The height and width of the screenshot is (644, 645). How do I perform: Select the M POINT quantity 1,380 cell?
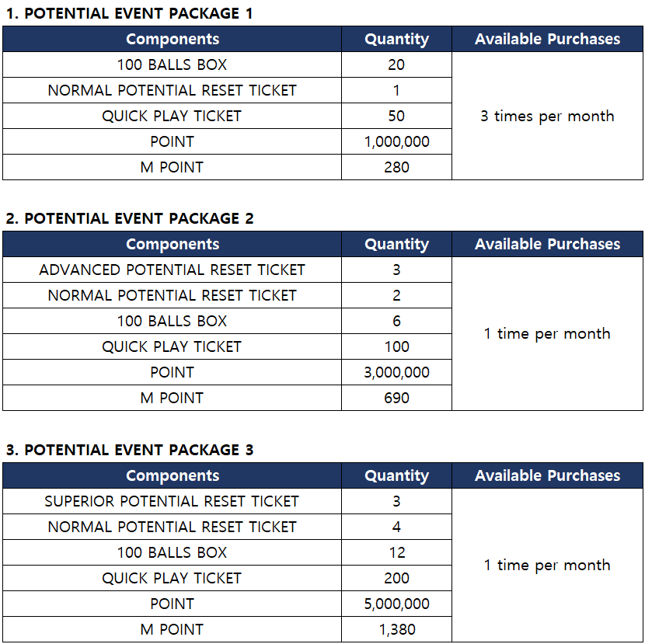click(396, 629)
